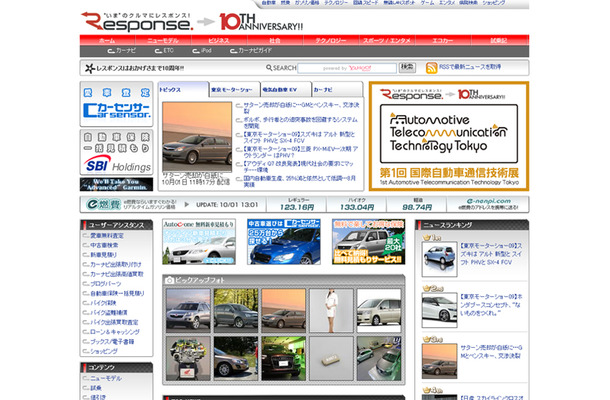Image resolution: width=610 pixels, height=400 pixels.
Task: Open the ビジネス menu item
Action: point(219,40)
